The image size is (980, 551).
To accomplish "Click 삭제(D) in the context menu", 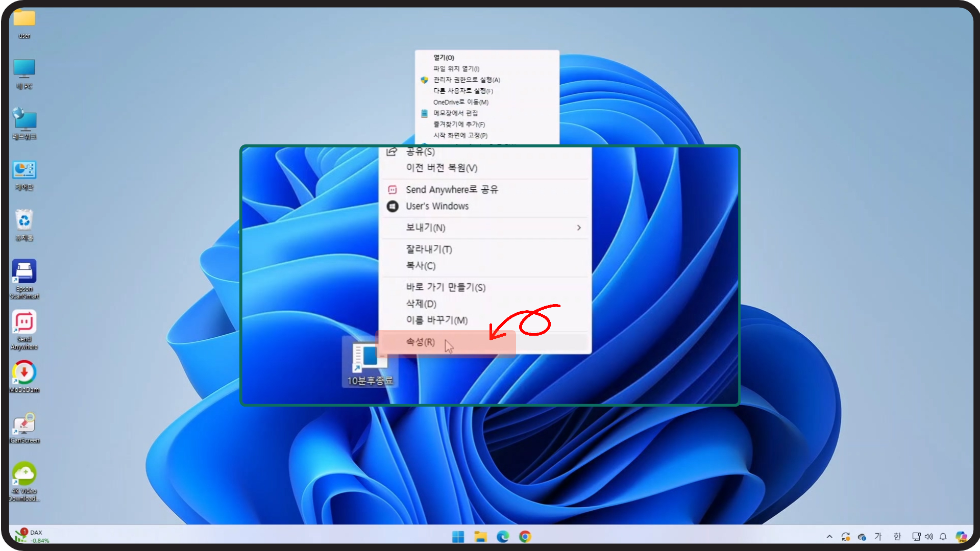I will pyautogui.click(x=421, y=304).
